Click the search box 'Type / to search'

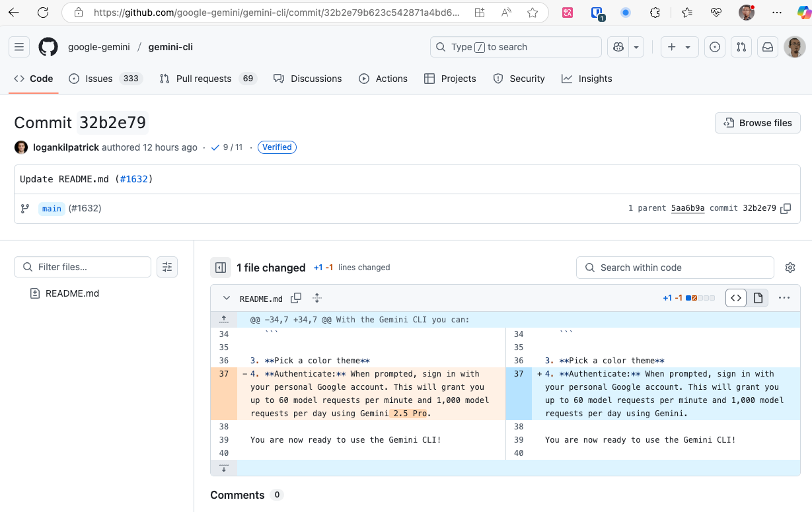[x=515, y=47]
